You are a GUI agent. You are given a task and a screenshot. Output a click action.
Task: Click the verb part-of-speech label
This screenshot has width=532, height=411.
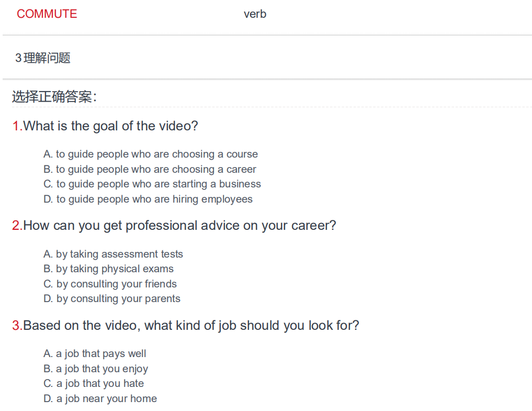point(255,14)
